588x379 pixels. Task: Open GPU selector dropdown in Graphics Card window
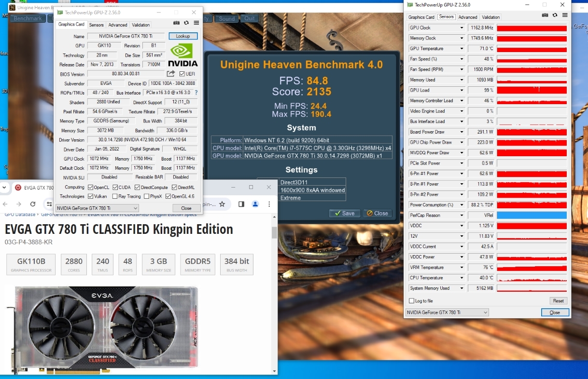[97, 208]
